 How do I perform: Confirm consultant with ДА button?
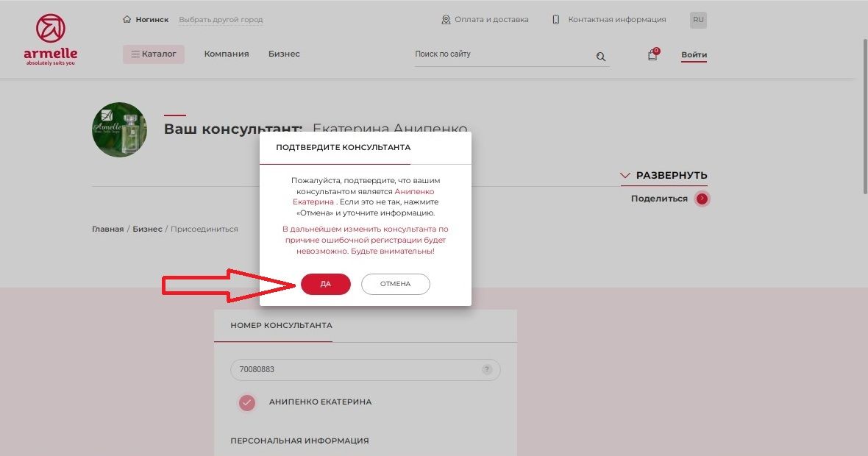coord(325,284)
